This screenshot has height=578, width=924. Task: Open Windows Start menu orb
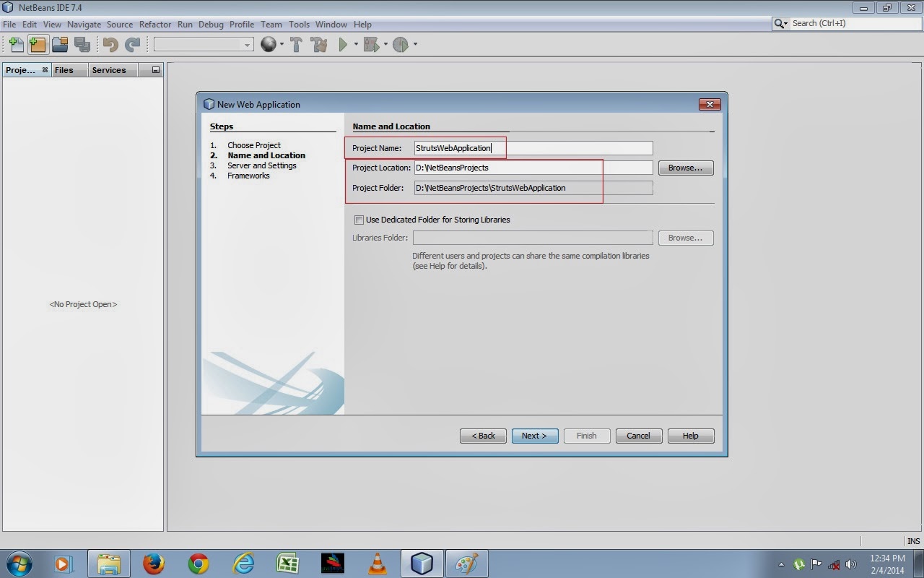click(x=19, y=564)
